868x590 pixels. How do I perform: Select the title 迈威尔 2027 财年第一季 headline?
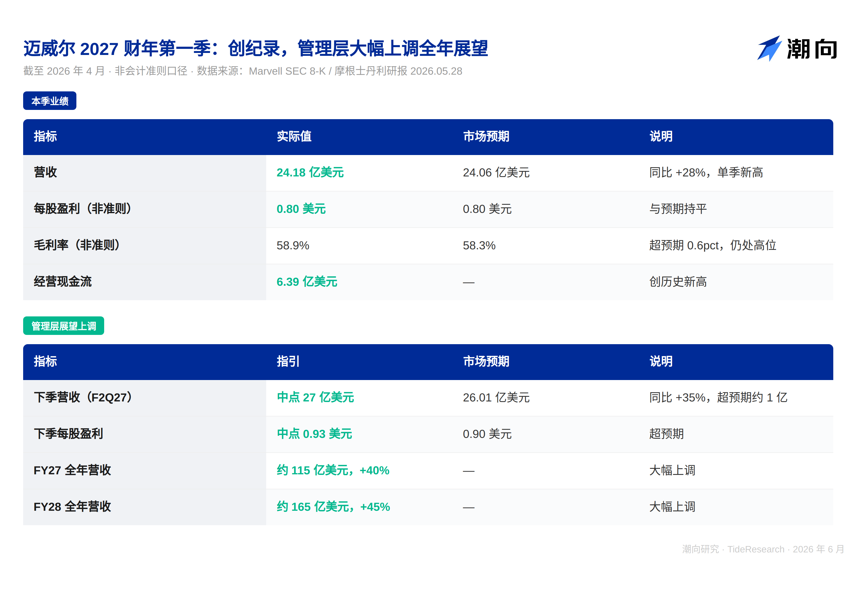256,49
